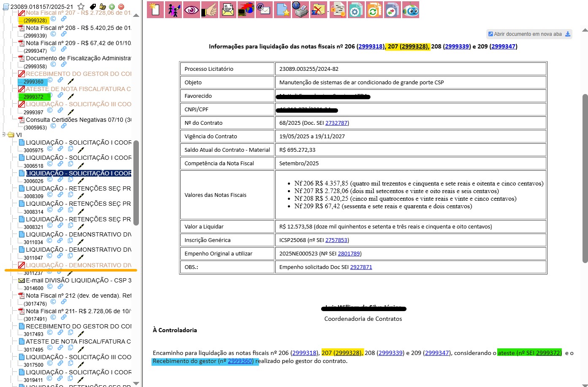Open the robot assistant icon
This screenshot has height=387, width=588.
coord(410,10)
